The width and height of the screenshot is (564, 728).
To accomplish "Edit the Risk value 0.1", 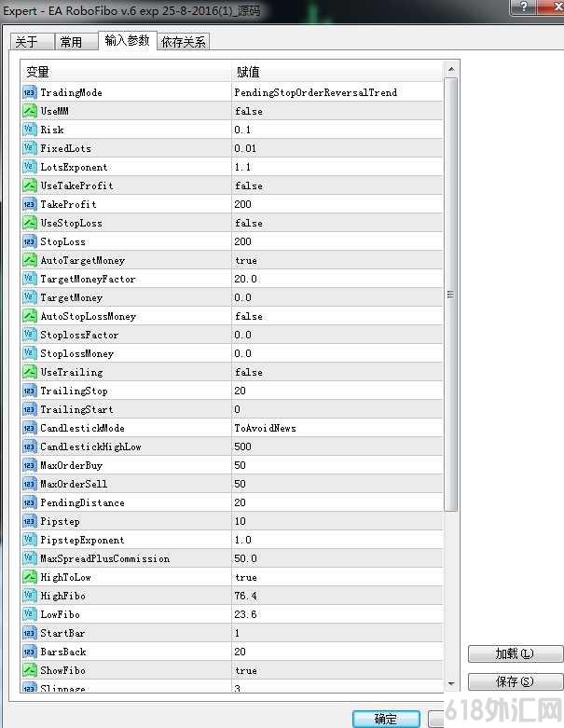I will pyautogui.click(x=242, y=130).
